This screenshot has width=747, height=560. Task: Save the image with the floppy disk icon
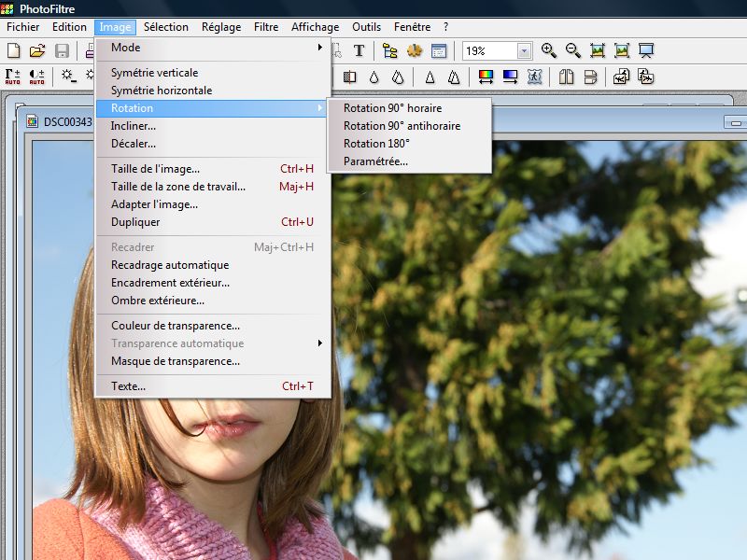(62, 50)
